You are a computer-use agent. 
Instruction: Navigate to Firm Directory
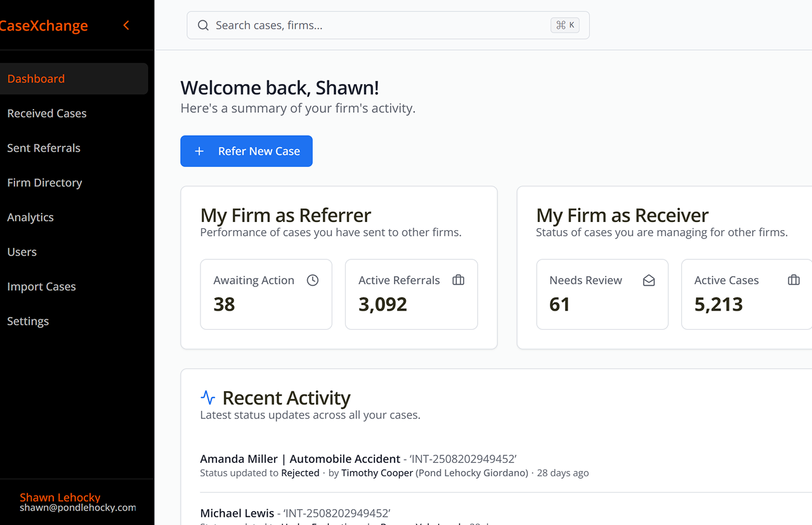point(44,183)
